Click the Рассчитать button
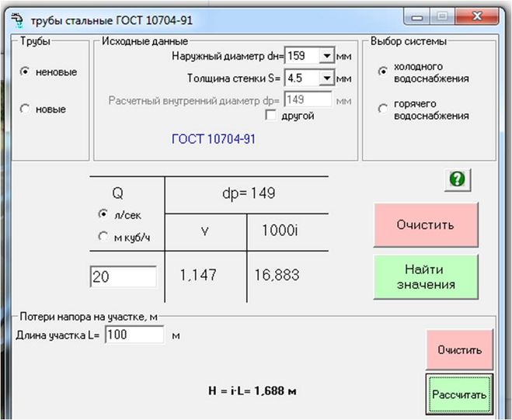This screenshot has height=420, width=512. (x=459, y=394)
